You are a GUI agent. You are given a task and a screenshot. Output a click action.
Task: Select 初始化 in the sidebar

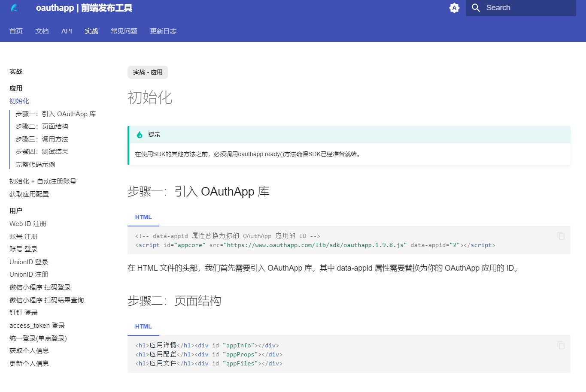[19, 101]
